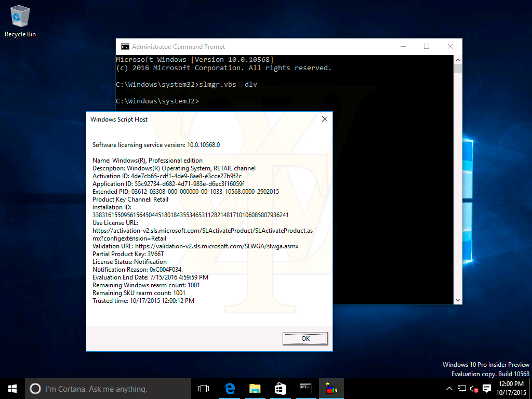
Task: Open the Start menu
Action: (x=12, y=389)
